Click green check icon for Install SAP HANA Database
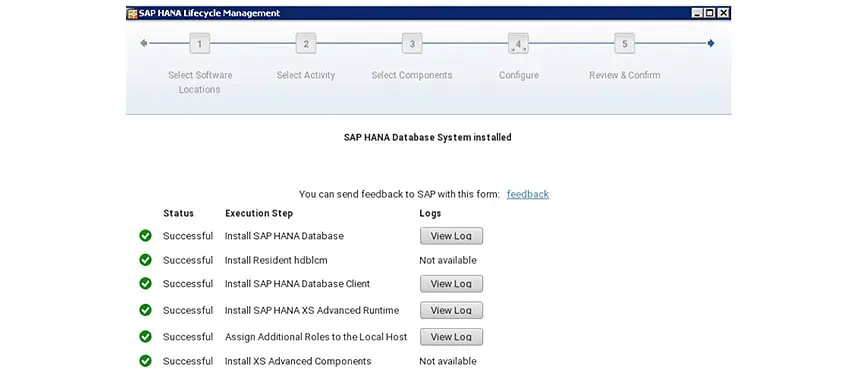Screen dimensions: 855x375 pos(145,235)
